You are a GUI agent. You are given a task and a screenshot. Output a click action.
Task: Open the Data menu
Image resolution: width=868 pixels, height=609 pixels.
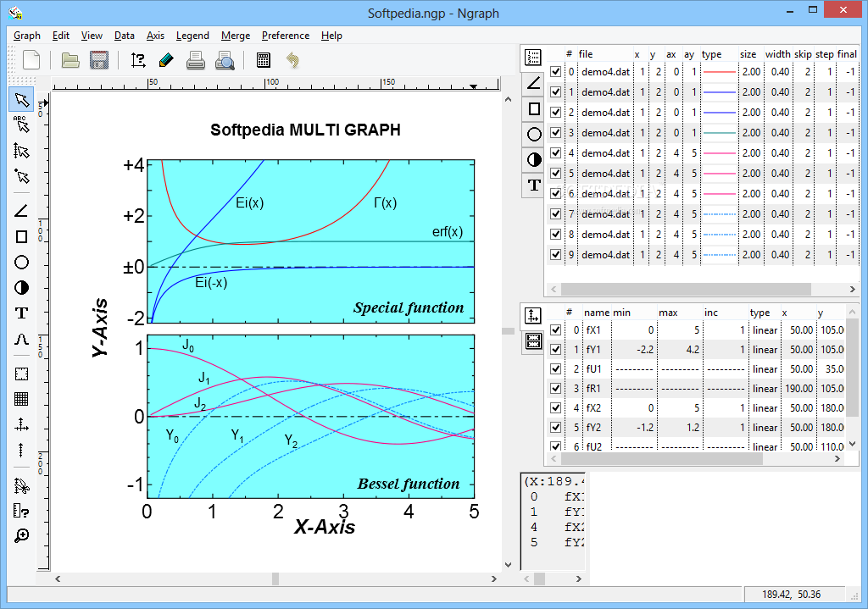click(x=125, y=36)
